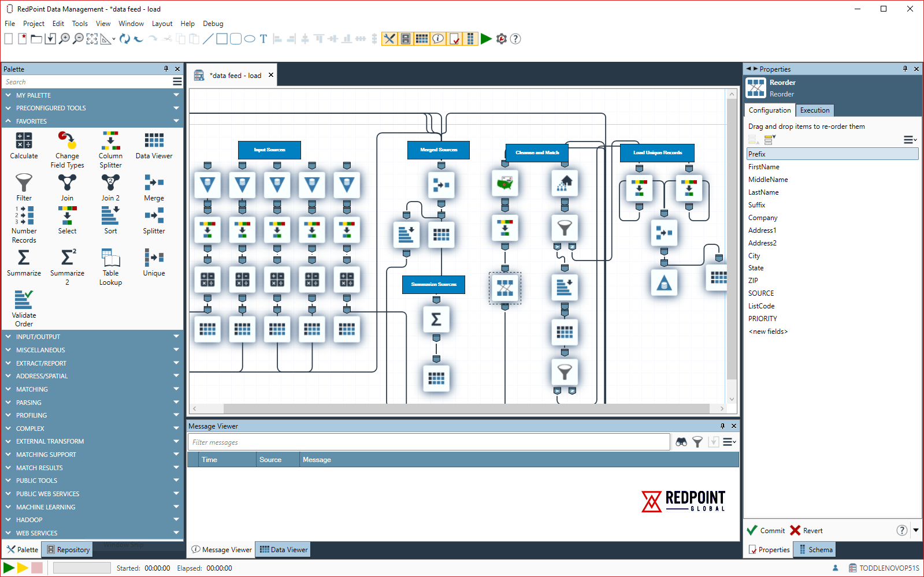Expand the ADDRESS/SPATIAL palette section
This screenshot has width=924, height=577.
coord(92,376)
